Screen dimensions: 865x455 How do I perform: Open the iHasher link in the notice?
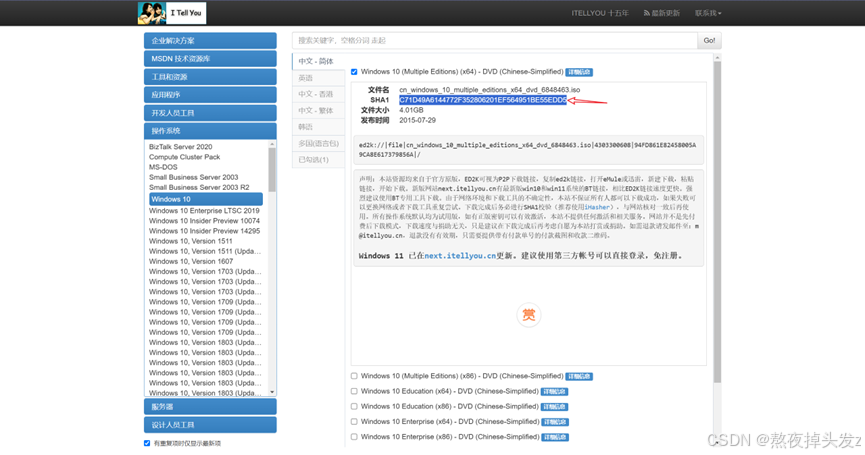(597, 207)
